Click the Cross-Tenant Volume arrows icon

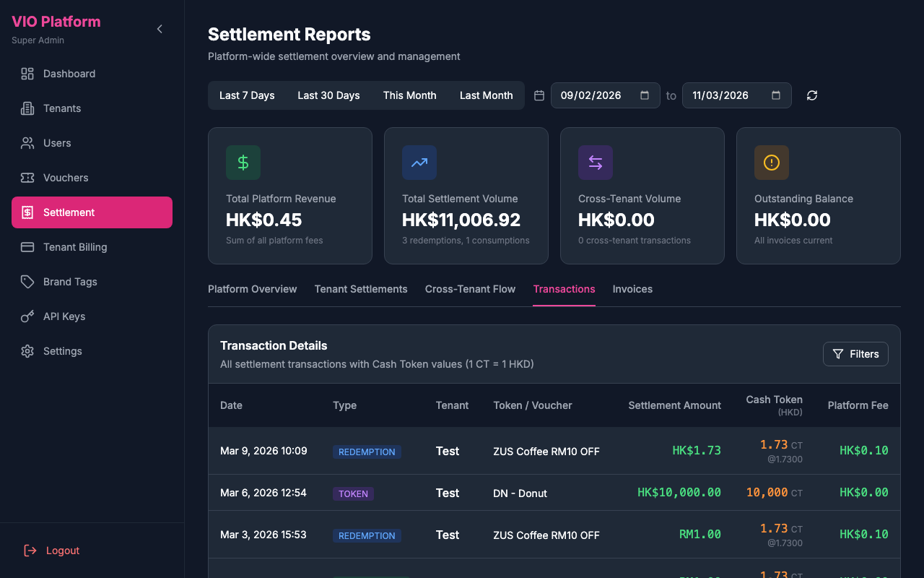click(x=596, y=163)
